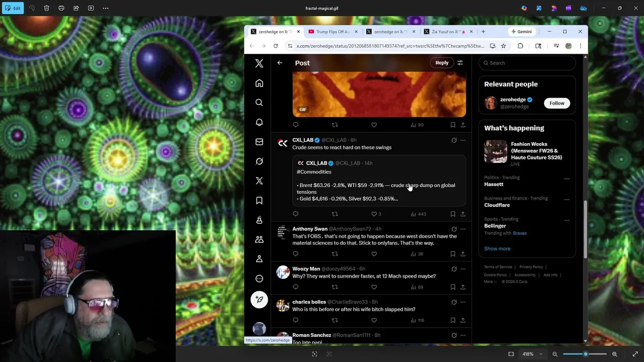Screen dimensions: 644x362
Task: Open X Explore search icon in sidebar
Action: (259, 103)
